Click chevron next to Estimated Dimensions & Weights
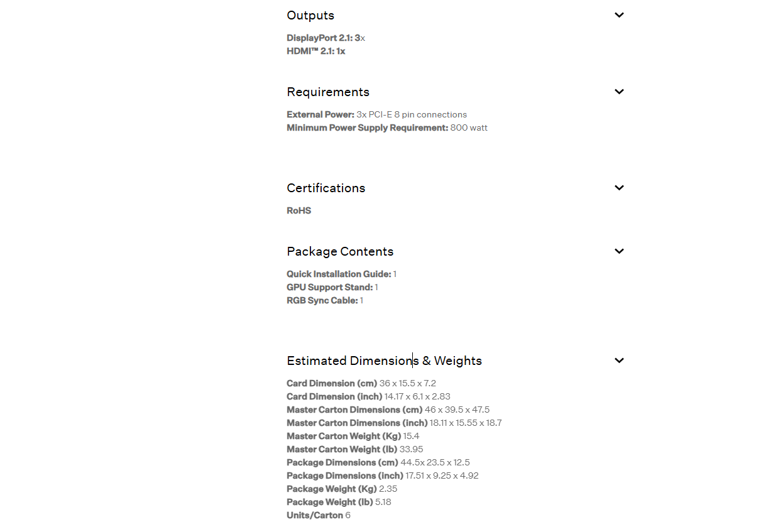This screenshot has width=783, height=532. click(x=619, y=361)
